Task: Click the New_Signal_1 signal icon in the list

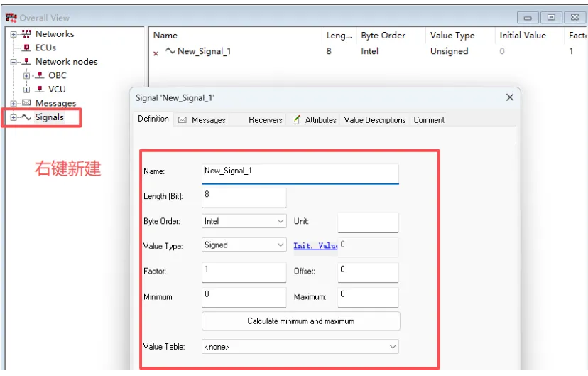Action: click(x=170, y=51)
